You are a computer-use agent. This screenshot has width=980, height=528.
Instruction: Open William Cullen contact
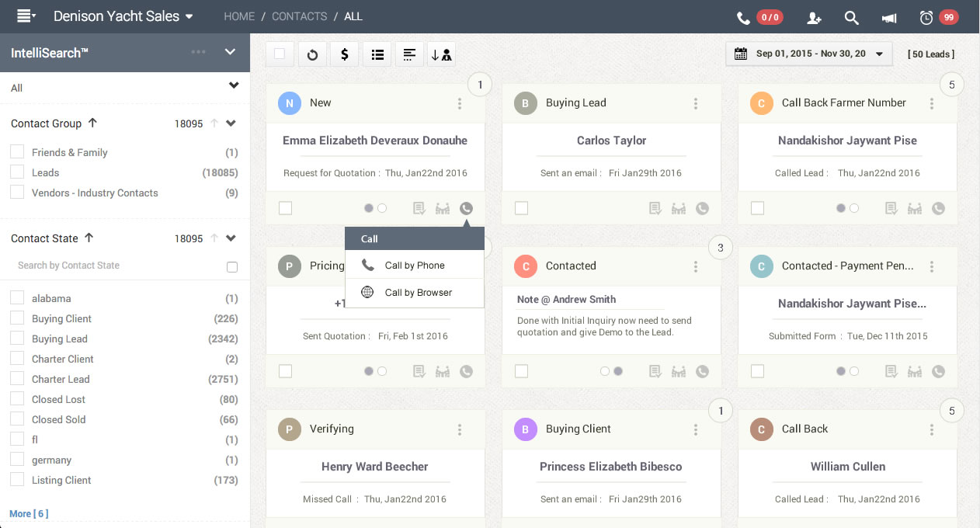(x=848, y=467)
